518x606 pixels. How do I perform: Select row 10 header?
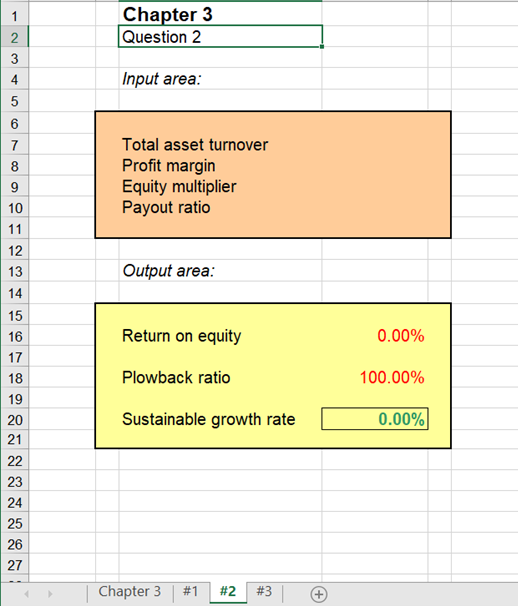(14, 208)
